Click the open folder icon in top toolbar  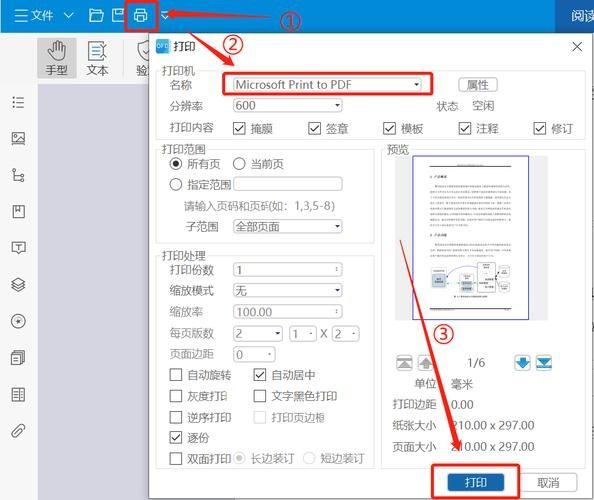(x=96, y=16)
